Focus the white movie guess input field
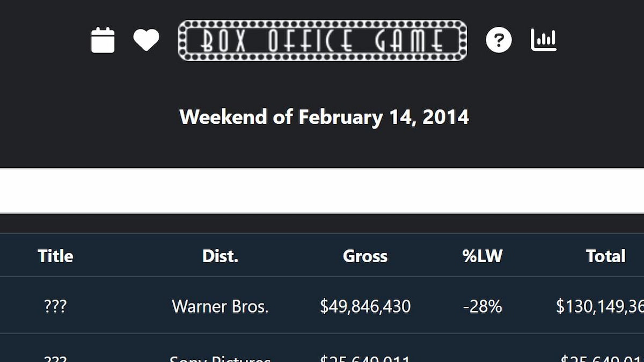Viewport: 644px width, 362px height. pyautogui.click(x=322, y=191)
